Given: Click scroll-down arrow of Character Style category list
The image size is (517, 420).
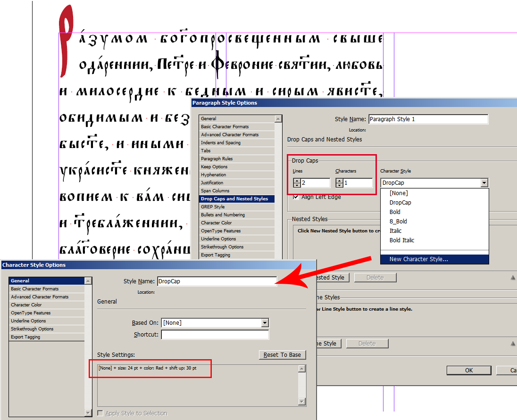Looking at the screenshot, I should pos(88,413).
